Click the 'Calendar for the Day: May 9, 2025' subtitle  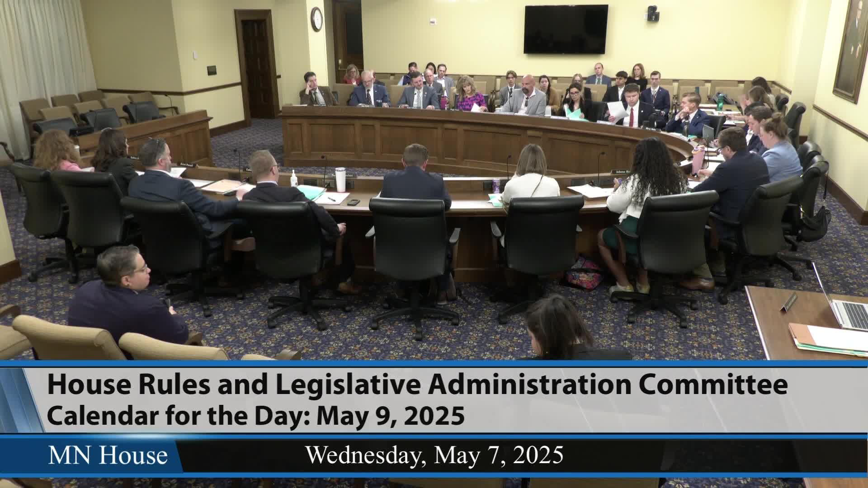click(x=256, y=416)
